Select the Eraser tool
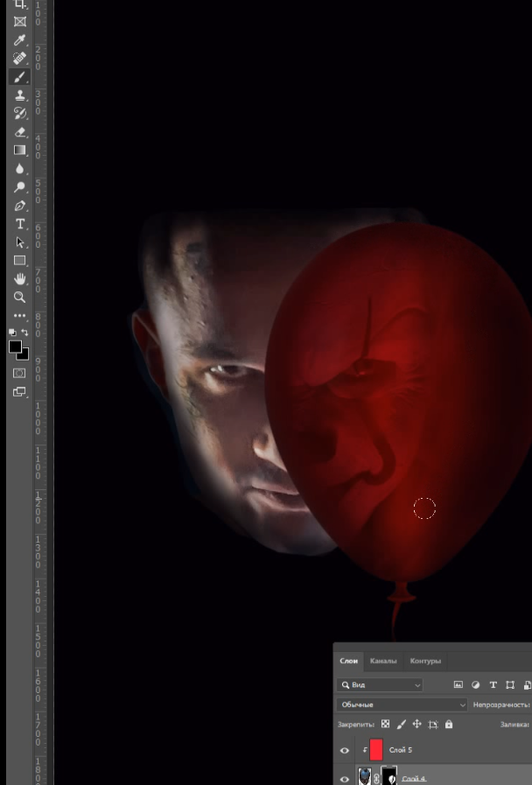The height and width of the screenshot is (785, 532). pyautogui.click(x=19, y=132)
